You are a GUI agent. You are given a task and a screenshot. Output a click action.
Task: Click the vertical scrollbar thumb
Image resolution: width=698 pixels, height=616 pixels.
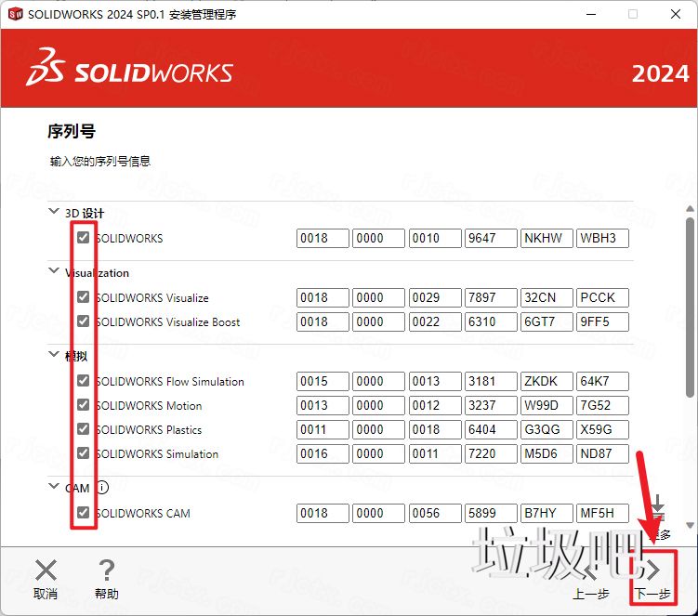(x=690, y=307)
